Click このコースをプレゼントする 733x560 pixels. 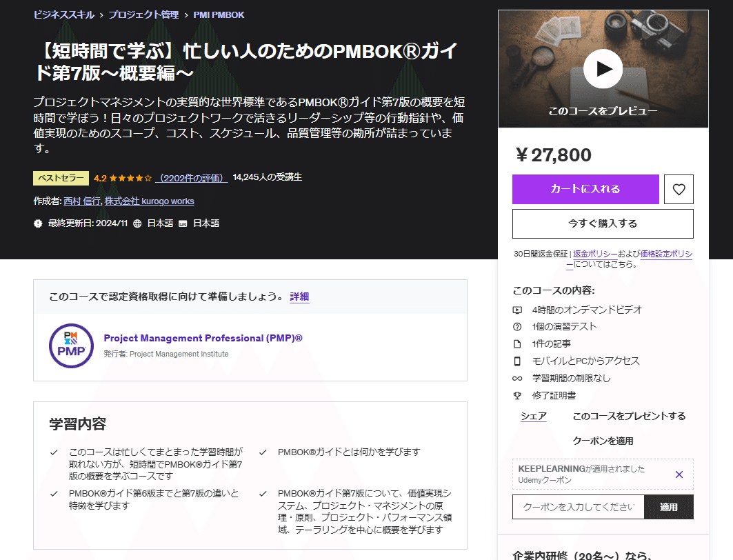[629, 416]
